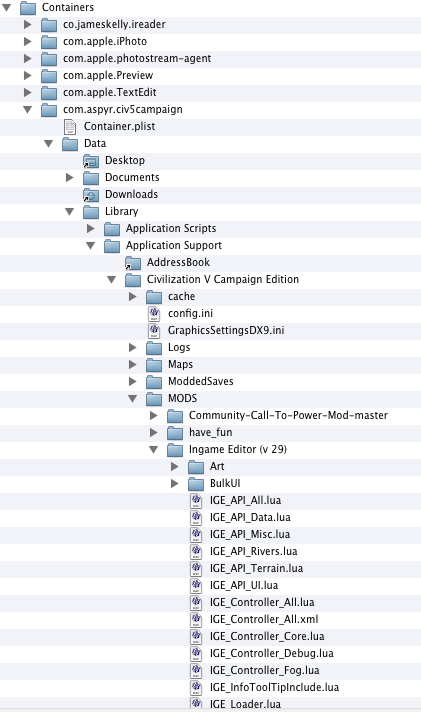421x712 pixels.
Task: Click the Container.plist document icon
Action: click(70, 126)
